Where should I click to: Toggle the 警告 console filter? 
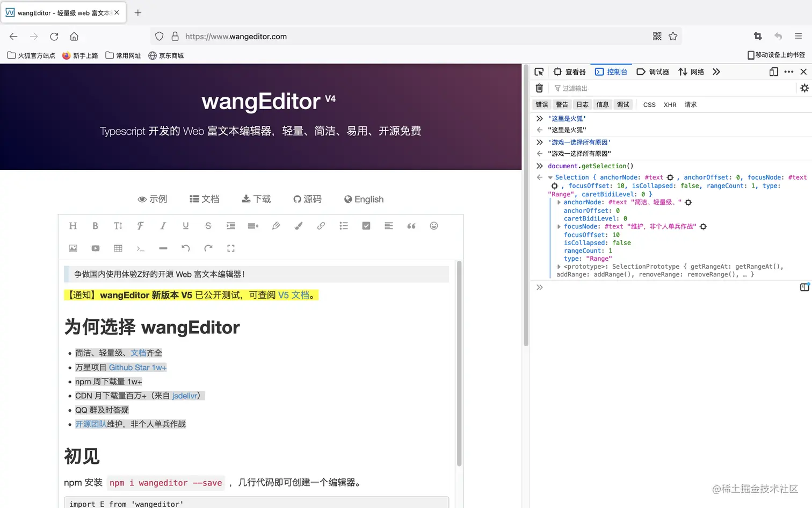click(562, 104)
